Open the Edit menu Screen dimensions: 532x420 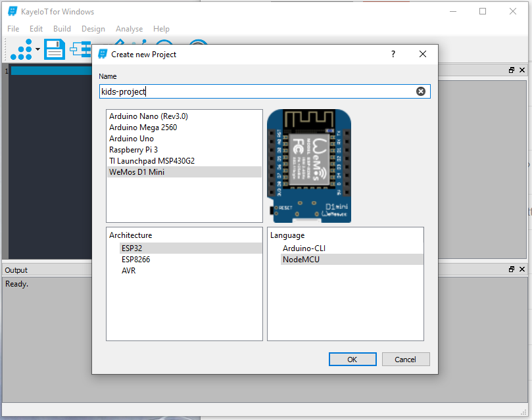click(x=36, y=29)
